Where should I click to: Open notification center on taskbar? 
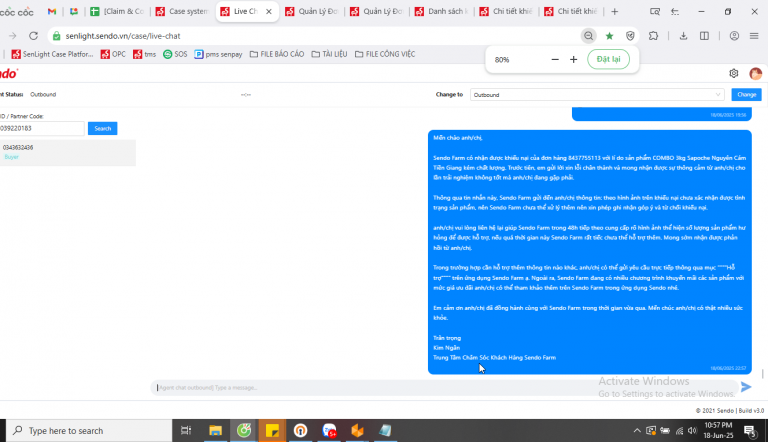[x=749, y=431]
